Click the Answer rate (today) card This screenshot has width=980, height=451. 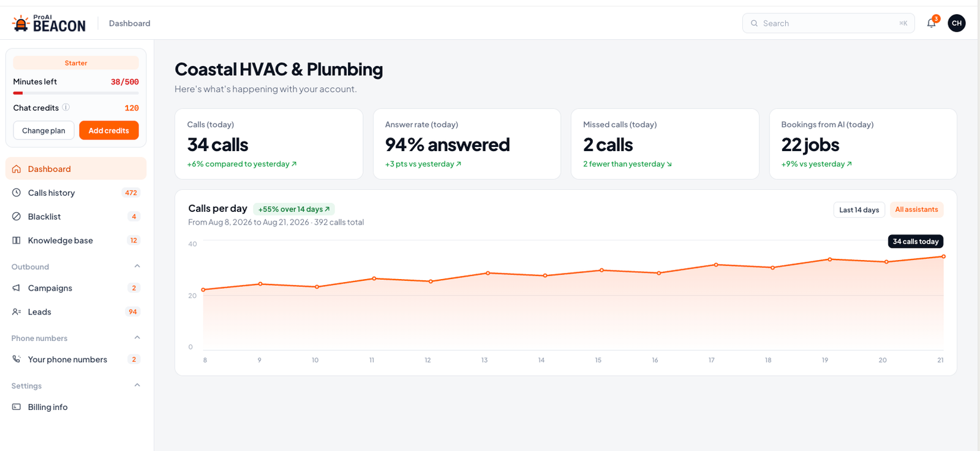[x=467, y=144]
